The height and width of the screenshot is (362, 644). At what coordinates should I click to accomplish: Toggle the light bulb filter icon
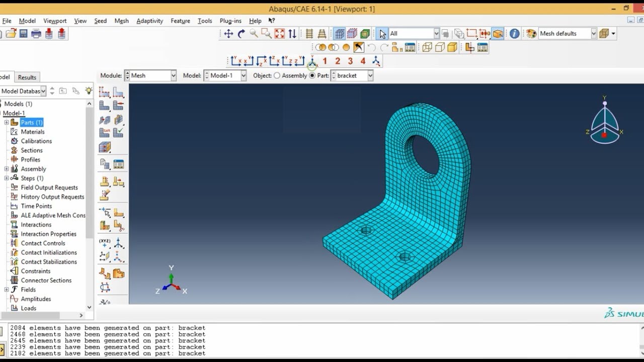coord(89,90)
